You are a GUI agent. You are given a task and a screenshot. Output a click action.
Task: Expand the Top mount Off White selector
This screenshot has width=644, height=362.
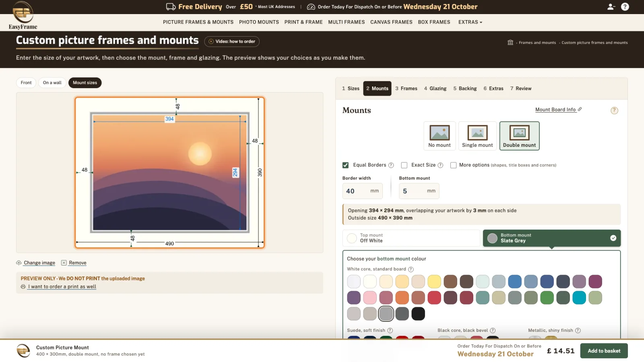point(411,238)
